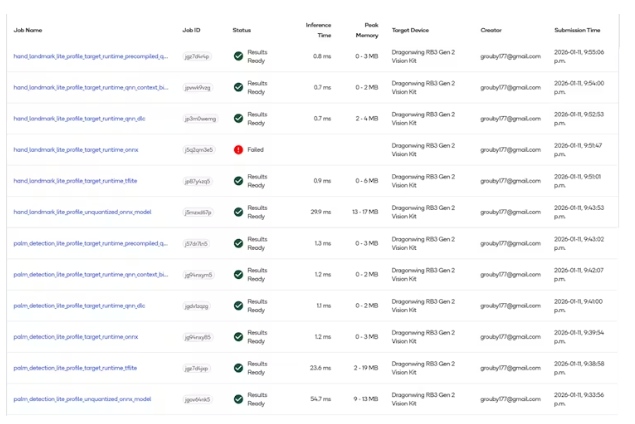Viewport: 635px width, 424px height.
Task: Click the Submission Time column header
Action: pyautogui.click(x=578, y=30)
